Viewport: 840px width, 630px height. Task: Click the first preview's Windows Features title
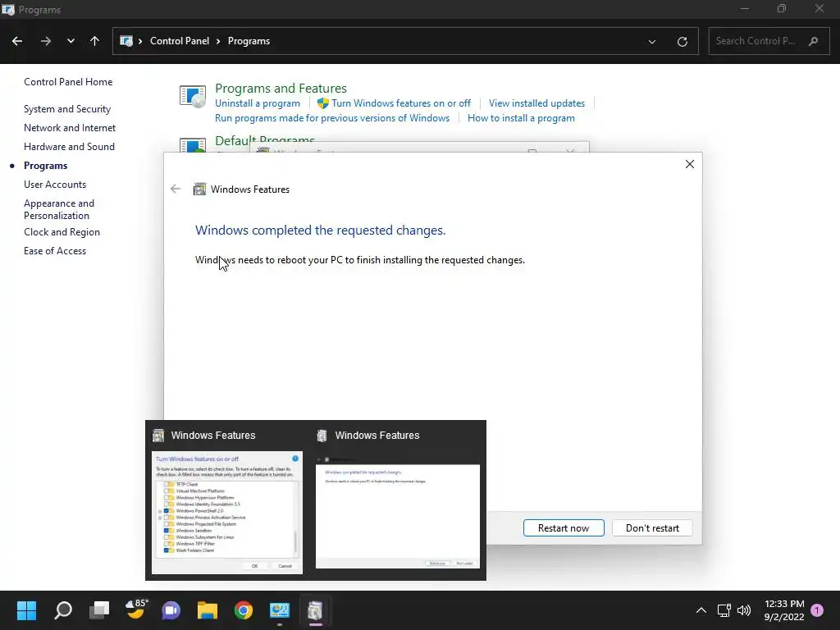click(x=213, y=436)
